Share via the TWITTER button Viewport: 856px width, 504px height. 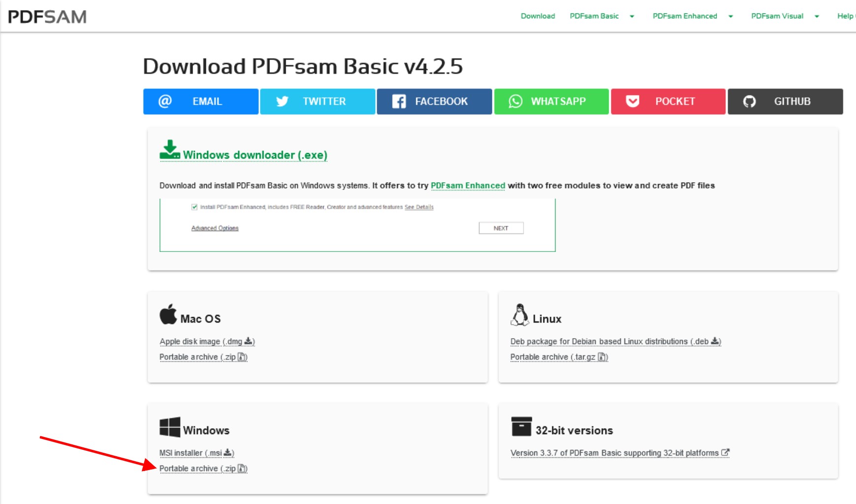tap(318, 101)
